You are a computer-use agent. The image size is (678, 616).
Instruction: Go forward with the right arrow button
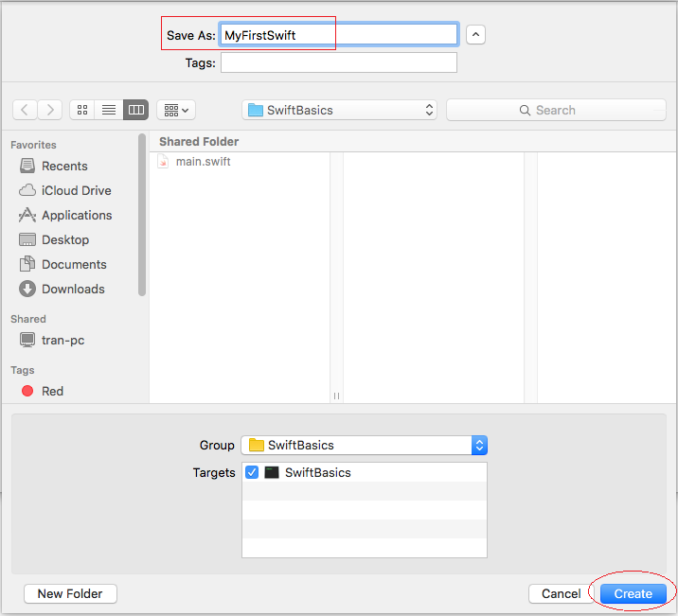point(50,110)
